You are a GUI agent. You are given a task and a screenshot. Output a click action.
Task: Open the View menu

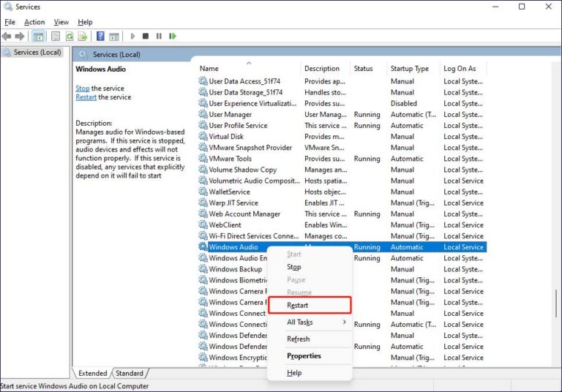click(61, 22)
